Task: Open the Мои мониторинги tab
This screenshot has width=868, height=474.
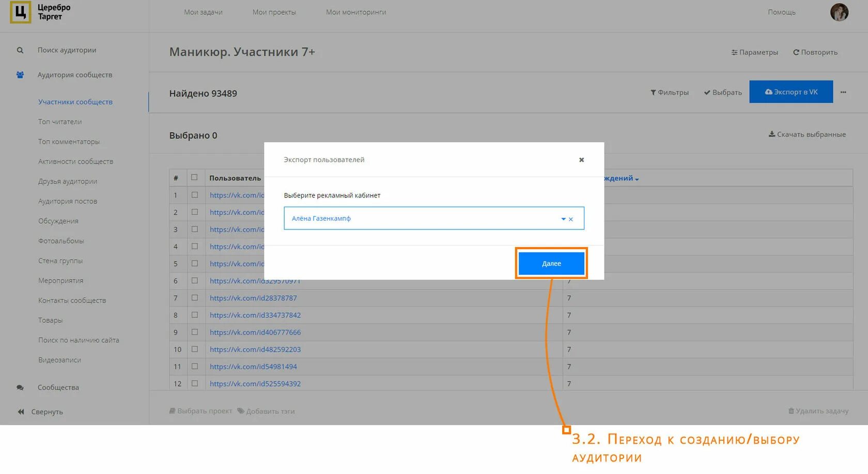Action: click(x=356, y=12)
